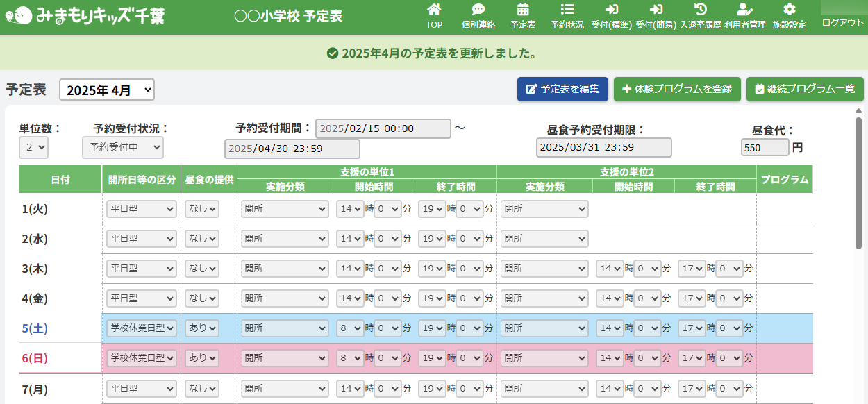Click the 昼食代 price input field
Image resolution: width=868 pixels, height=404 pixels.
tap(765, 147)
